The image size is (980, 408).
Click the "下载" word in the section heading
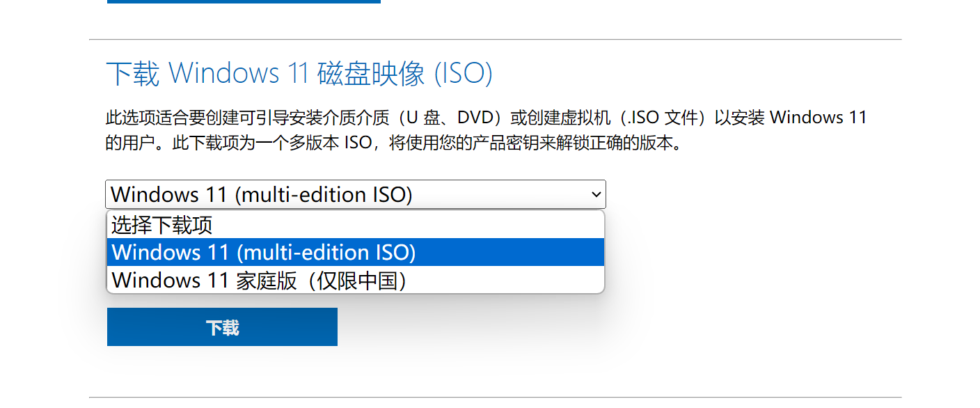coord(133,74)
